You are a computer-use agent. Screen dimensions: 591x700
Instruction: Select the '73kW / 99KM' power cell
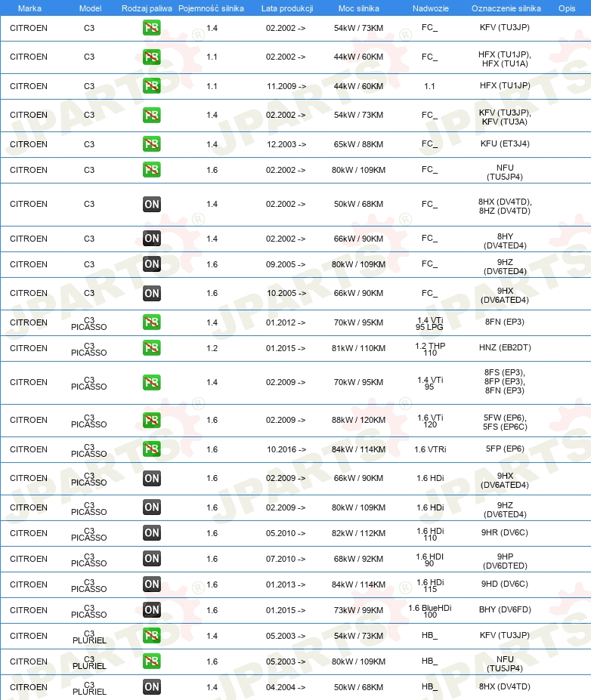[x=358, y=610]
